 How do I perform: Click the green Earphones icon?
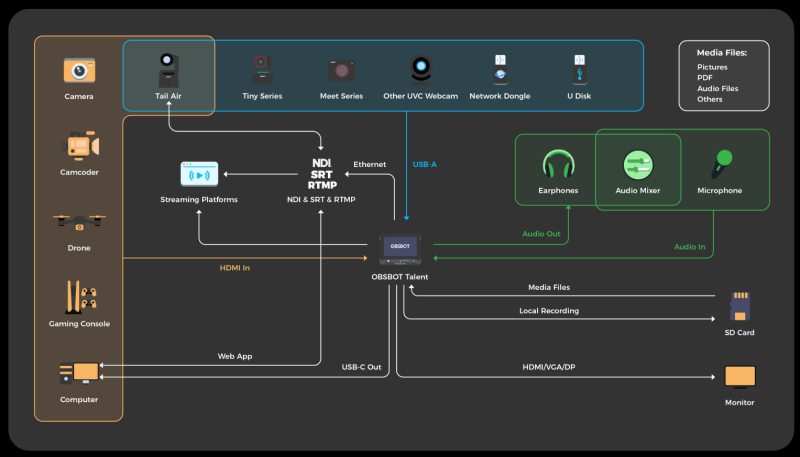pyautogui.click(x=558, y=164)
